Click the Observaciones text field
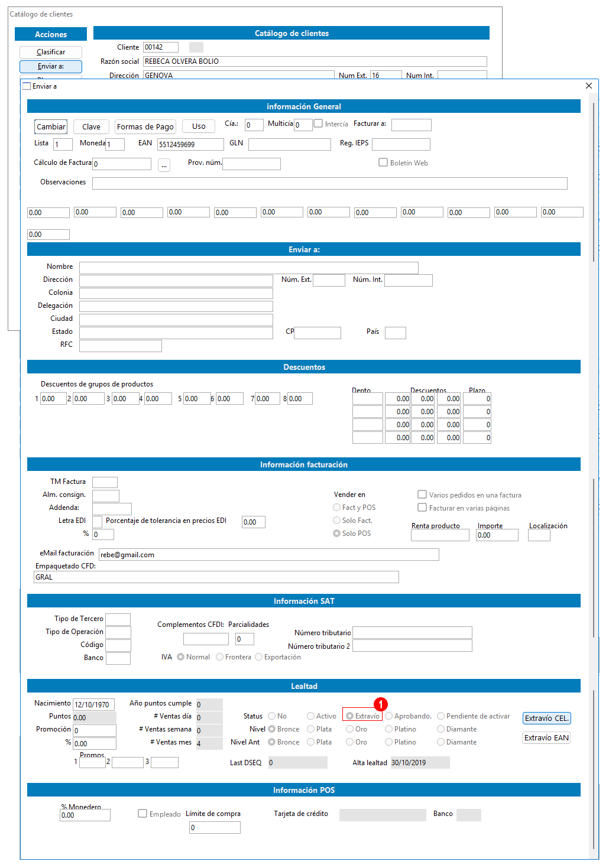This screenshot has width=609, height=868. pos(330,183)
